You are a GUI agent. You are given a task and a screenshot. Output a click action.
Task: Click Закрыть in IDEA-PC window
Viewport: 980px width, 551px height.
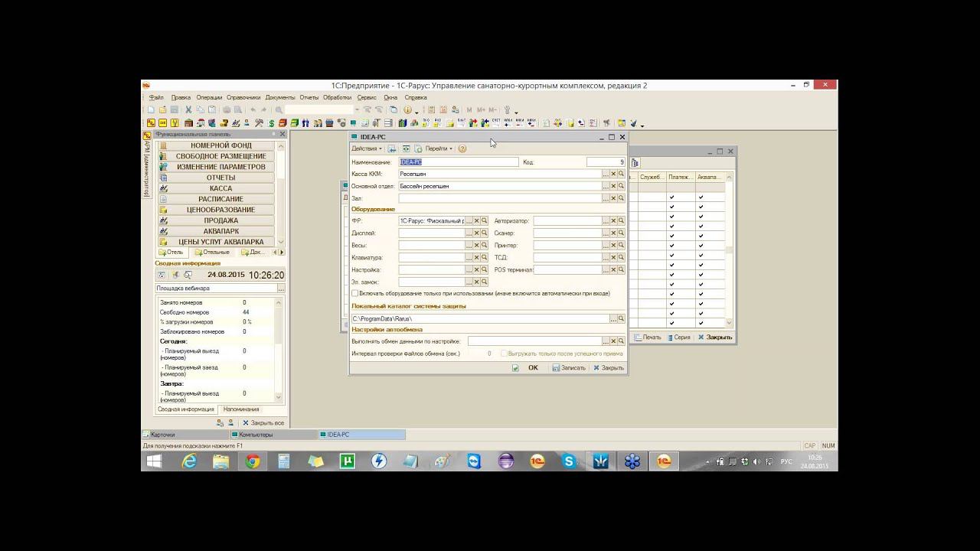click(608, 368)
